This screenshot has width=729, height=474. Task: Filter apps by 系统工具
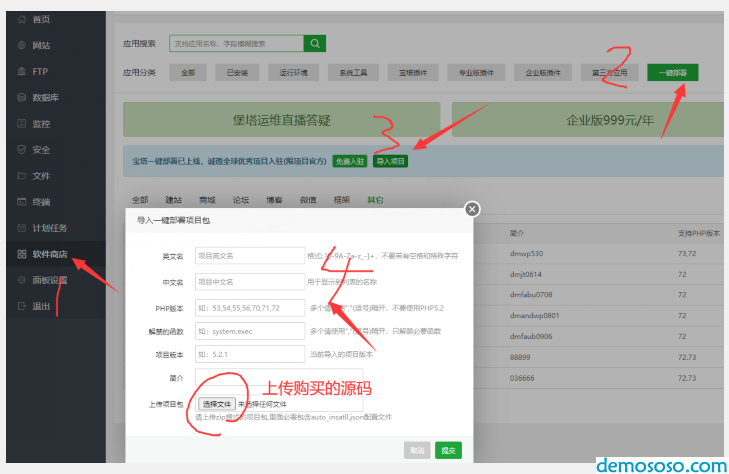point(353,72)
